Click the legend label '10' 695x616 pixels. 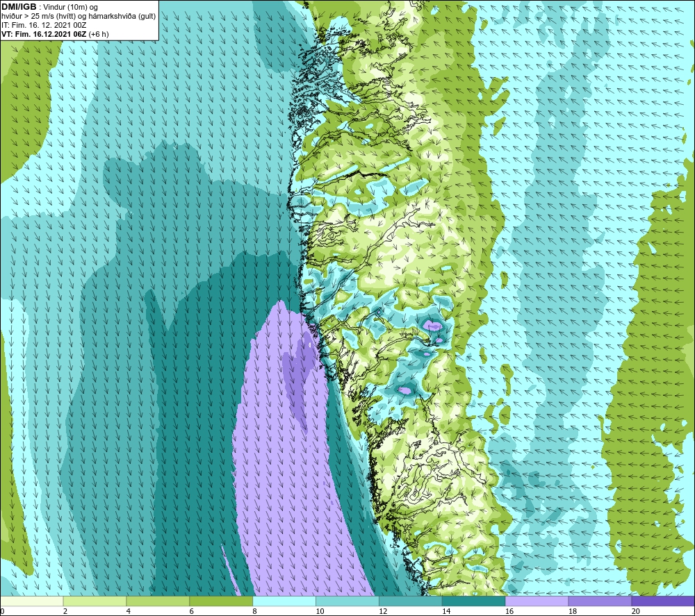point(320,611)
